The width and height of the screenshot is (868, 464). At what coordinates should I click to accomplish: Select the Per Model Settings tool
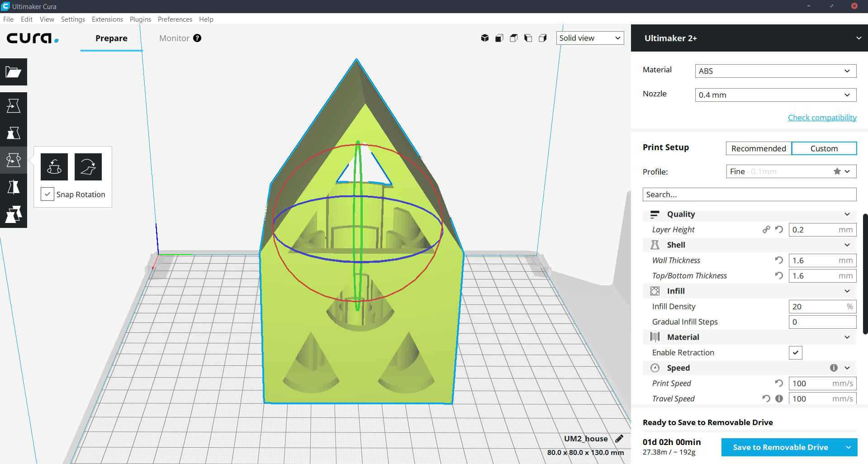pyautogui.click(x=14, y=214)
